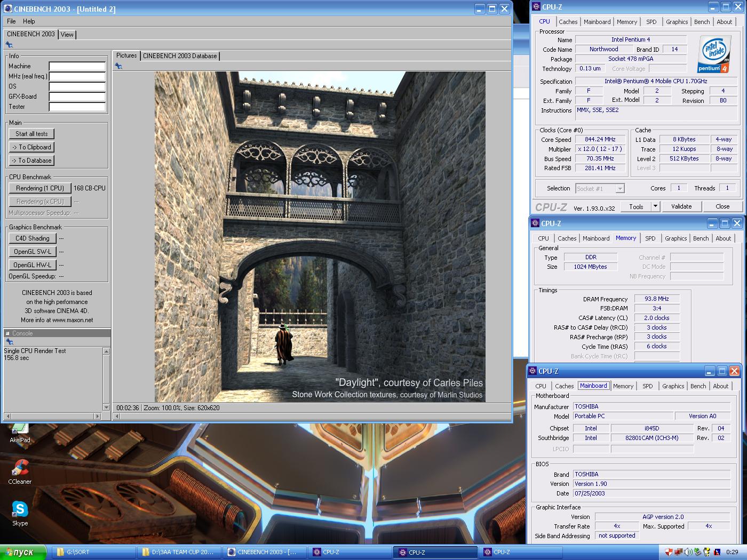Image resolution: width=747 pixels, height=560 pixels.
Task: Click the console vertical scrollbar down arrow
Action: pos(106,407)
